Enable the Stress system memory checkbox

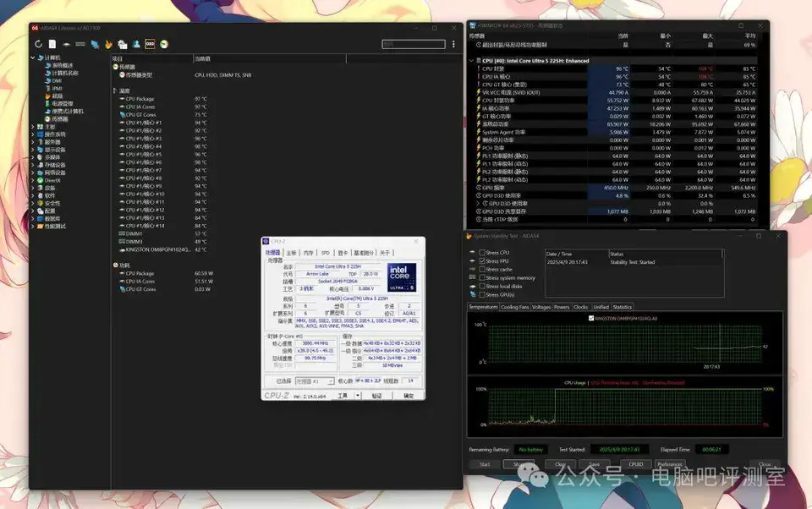tap(482, 277)
